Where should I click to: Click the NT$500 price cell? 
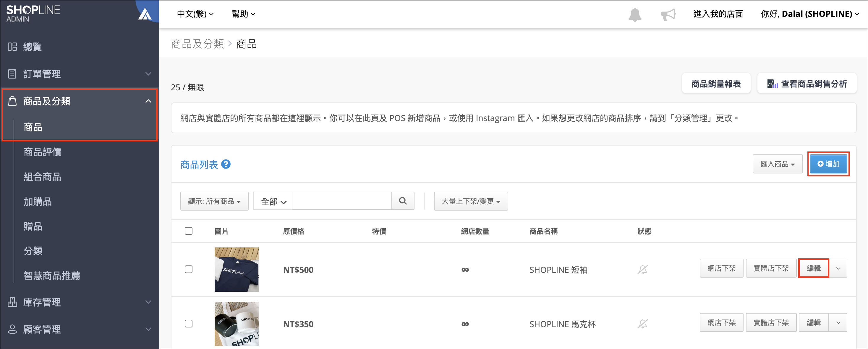tap(298, 270)
